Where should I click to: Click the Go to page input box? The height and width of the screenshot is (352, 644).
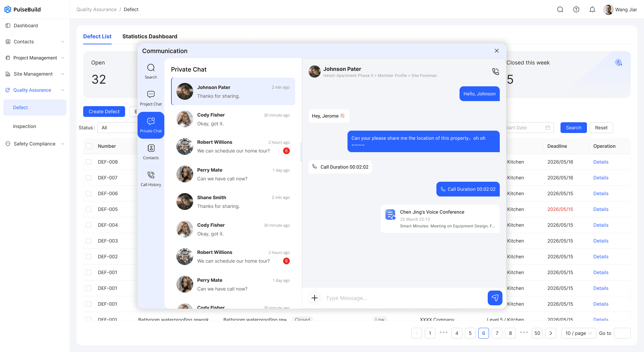coord(622,333)
